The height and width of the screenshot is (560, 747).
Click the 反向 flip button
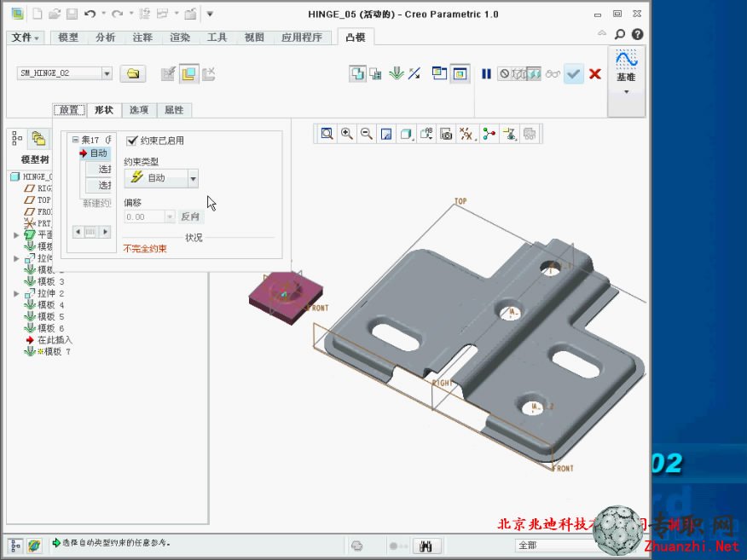(x=190, y=216)
